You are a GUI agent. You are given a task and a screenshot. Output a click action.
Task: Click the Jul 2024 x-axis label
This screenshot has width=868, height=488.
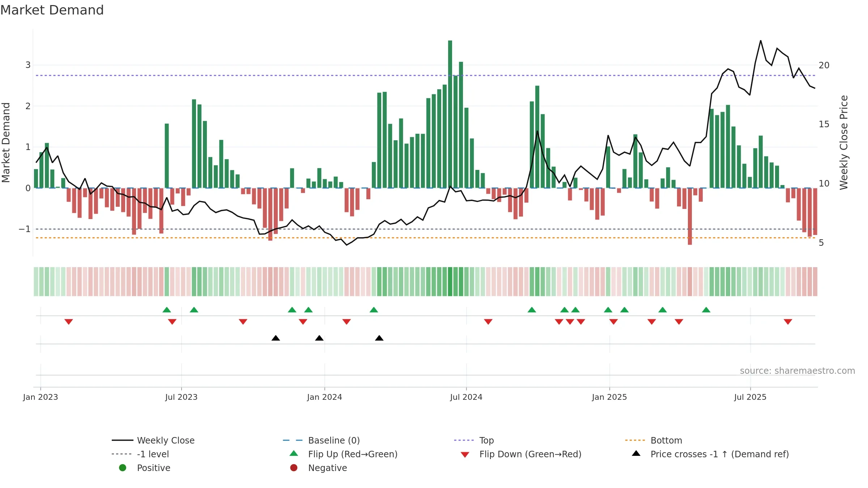click(466, 397)
